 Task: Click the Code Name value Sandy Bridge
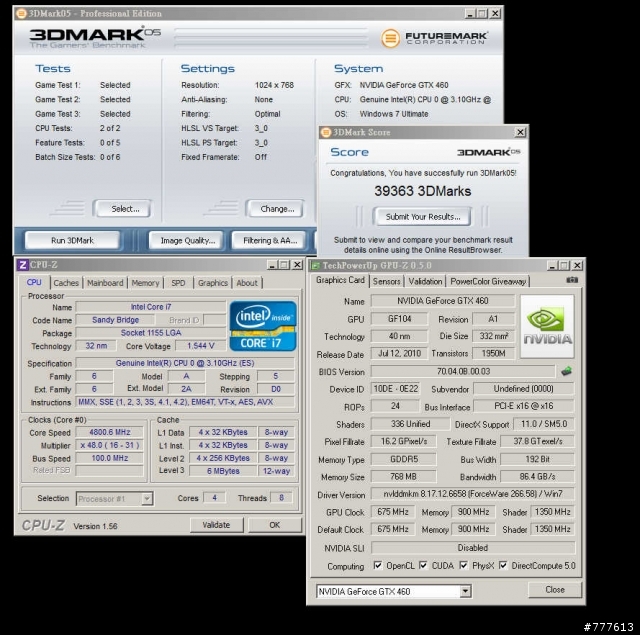tap(116, 320)
